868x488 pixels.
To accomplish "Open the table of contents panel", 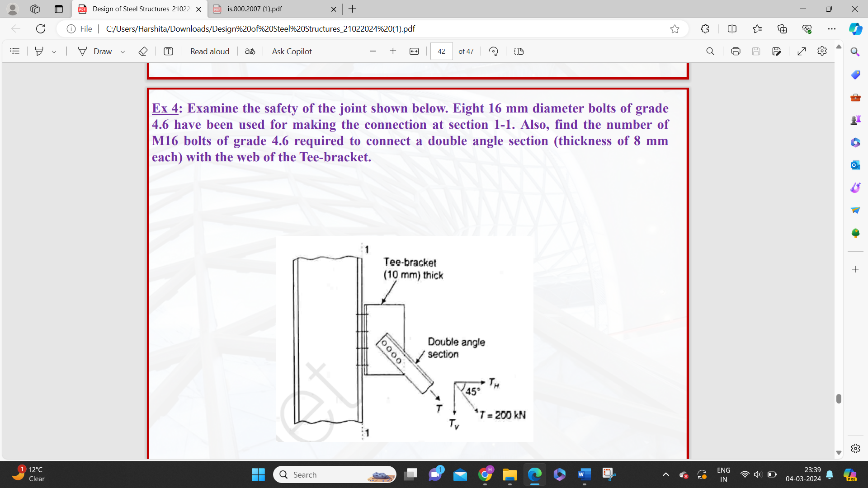I will (x=15, y=51).
